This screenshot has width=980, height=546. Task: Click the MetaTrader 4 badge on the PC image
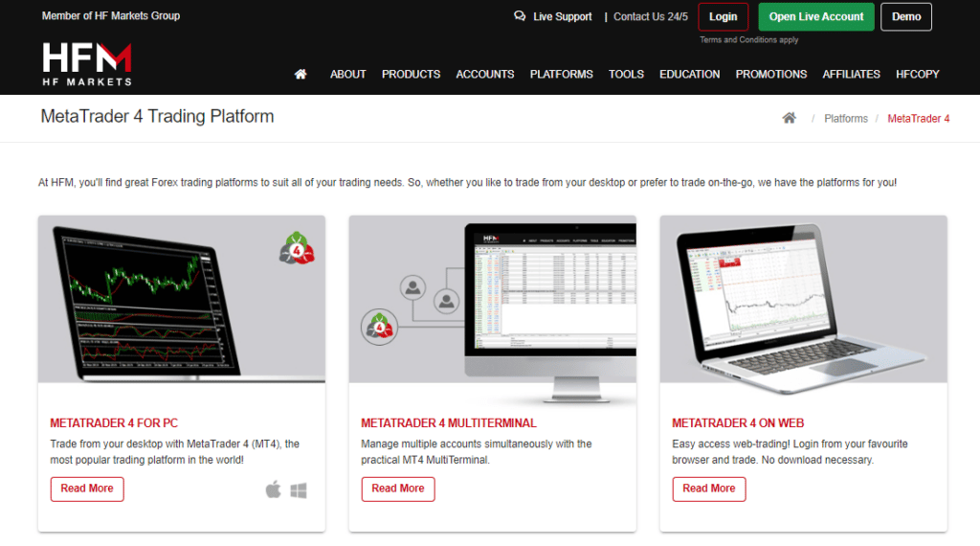point(297,248)
